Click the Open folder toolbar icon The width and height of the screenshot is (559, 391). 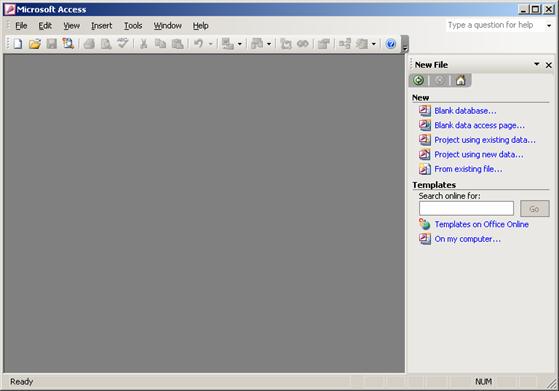[35, 44]
